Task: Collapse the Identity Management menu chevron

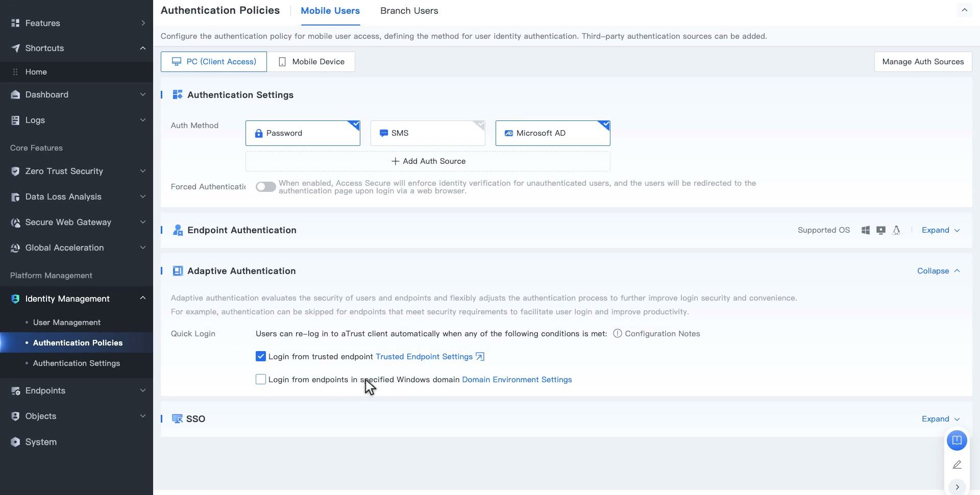Action: tap(143, 298)
